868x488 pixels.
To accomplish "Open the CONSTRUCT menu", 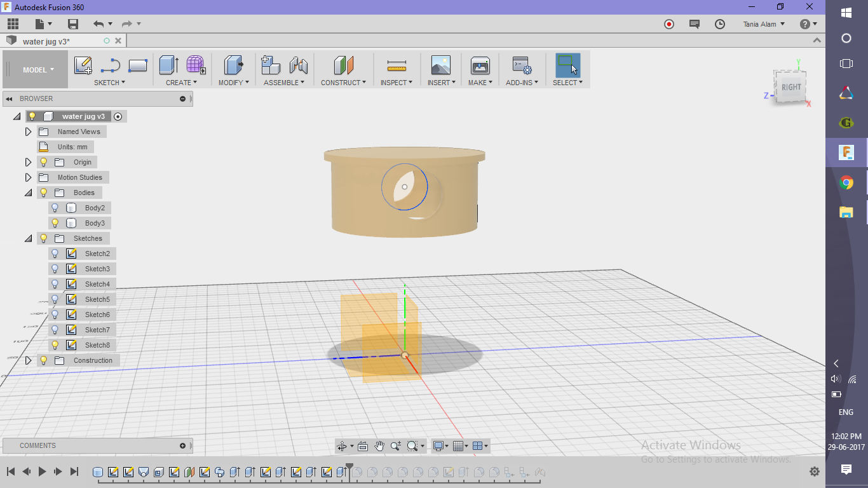I will [343, 83].
